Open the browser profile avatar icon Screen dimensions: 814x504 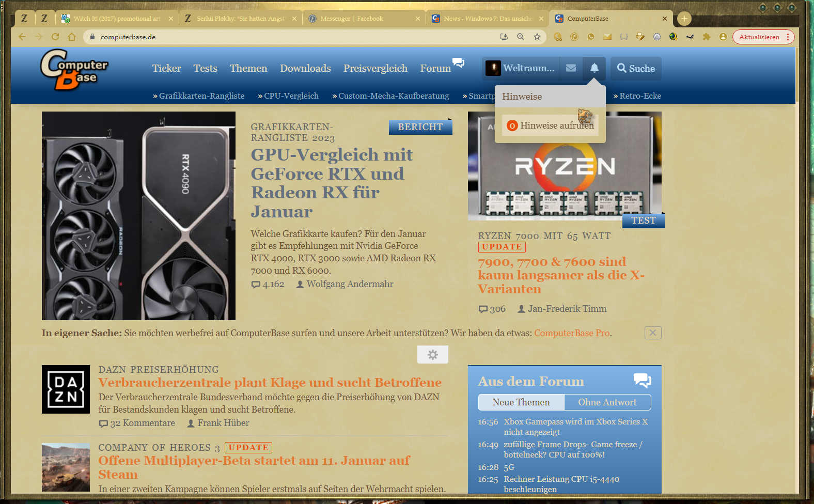click(723, 37)
